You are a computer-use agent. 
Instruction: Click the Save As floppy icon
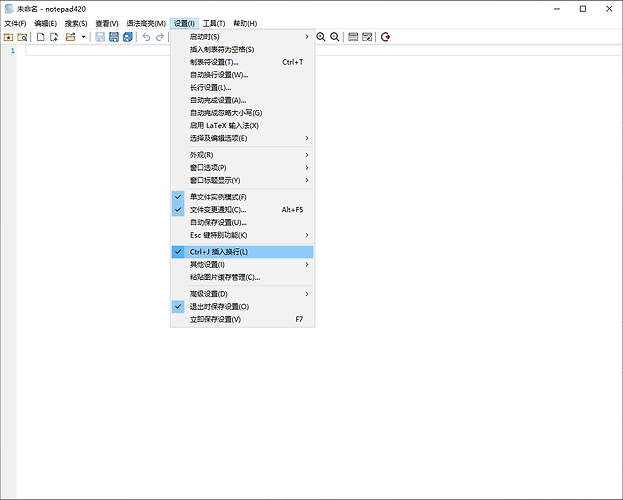coord(114,37)
